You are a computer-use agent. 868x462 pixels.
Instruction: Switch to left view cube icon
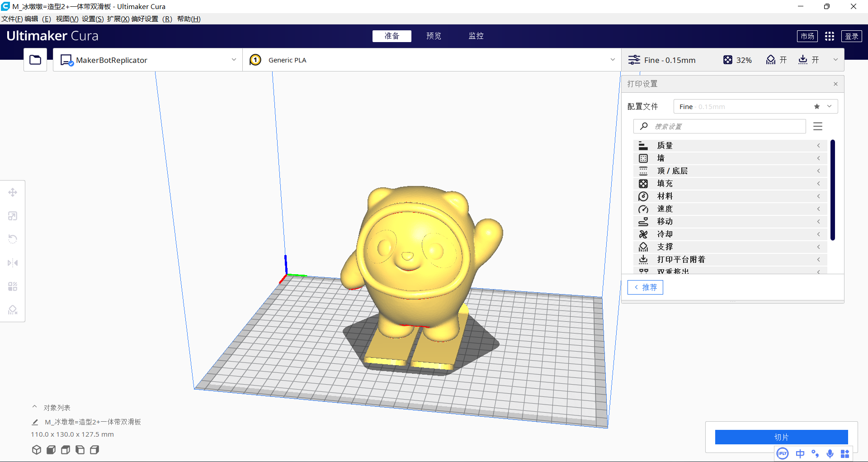point(80,450)
